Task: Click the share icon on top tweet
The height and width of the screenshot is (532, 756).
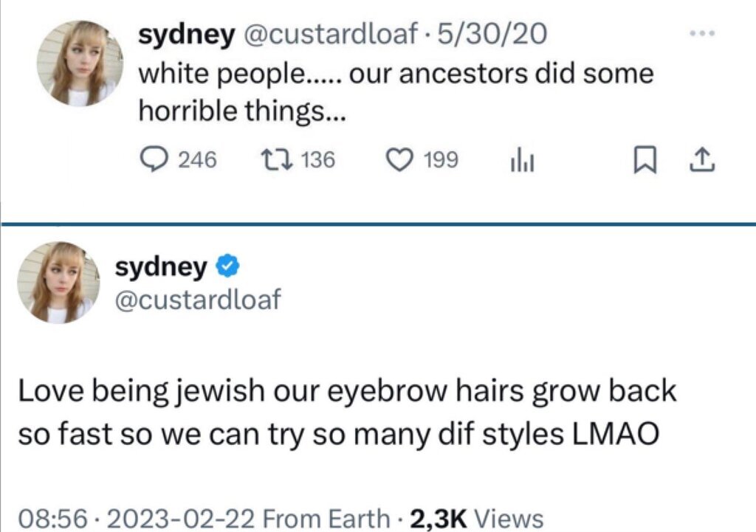Action: tap(704, 159)
